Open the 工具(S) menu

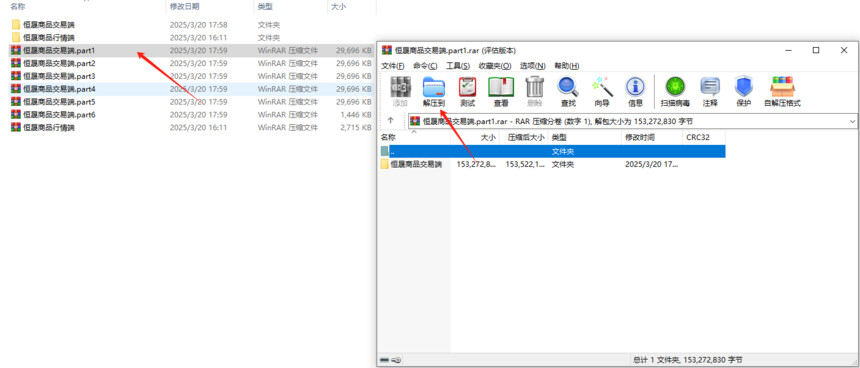[x=458, y=66]
